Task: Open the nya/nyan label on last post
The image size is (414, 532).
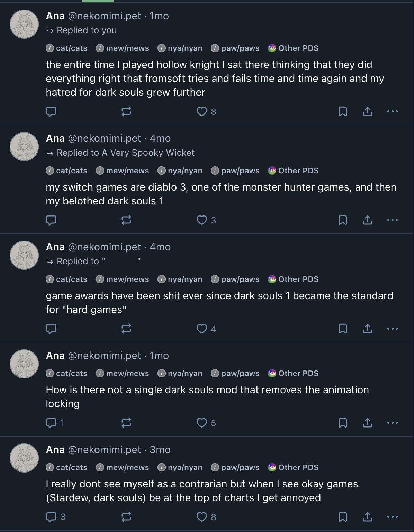Action: (180, 468)
